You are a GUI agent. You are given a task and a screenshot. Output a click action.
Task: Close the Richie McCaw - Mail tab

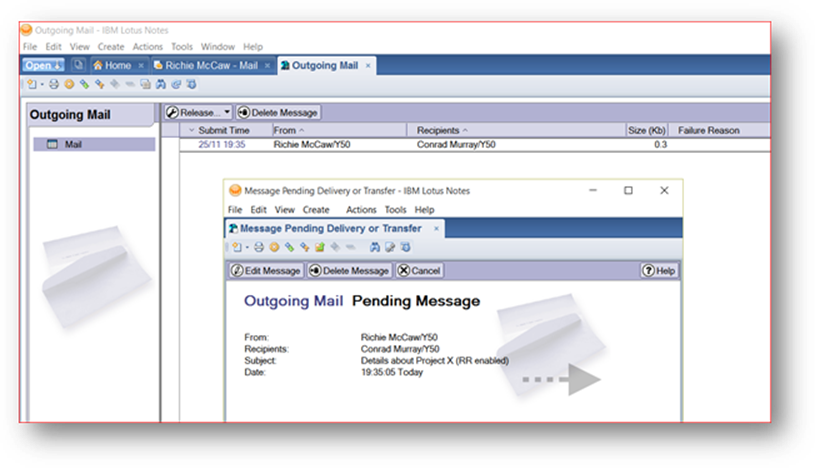[267, 66]
